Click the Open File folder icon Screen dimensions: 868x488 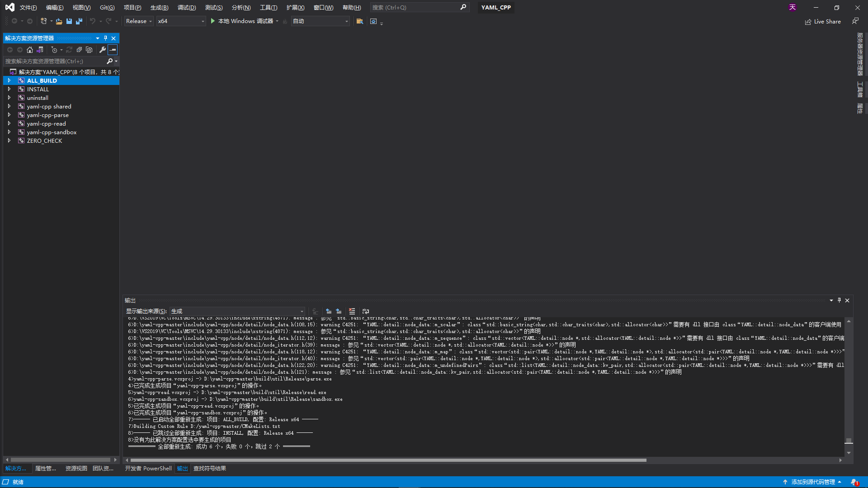(x=59, y=21)
